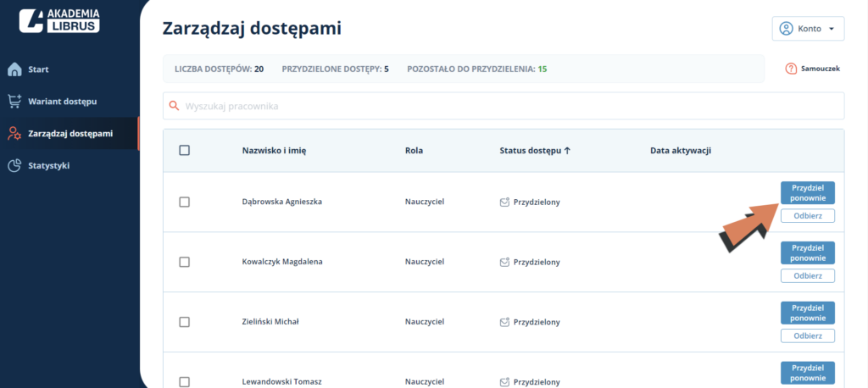Click the Start home icon
Viewport: 868px width, 388px height.
14,69
